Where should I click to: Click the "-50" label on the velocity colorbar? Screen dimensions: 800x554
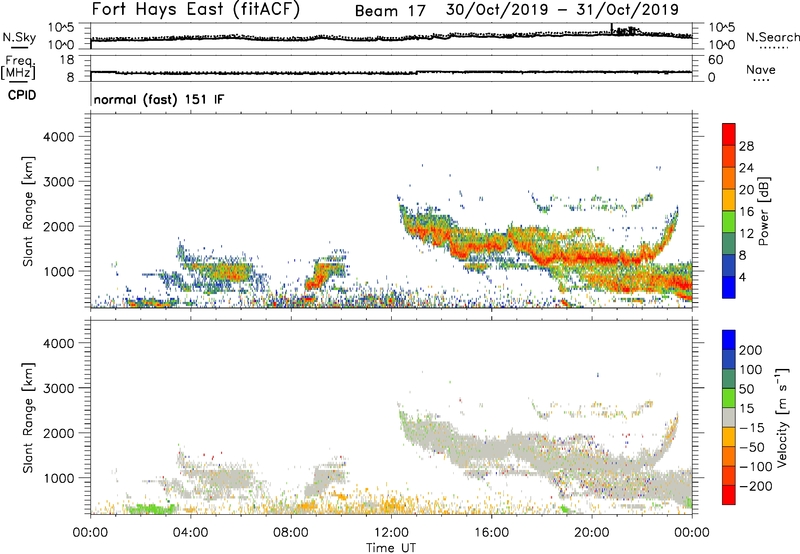click(x=752, y=447)
